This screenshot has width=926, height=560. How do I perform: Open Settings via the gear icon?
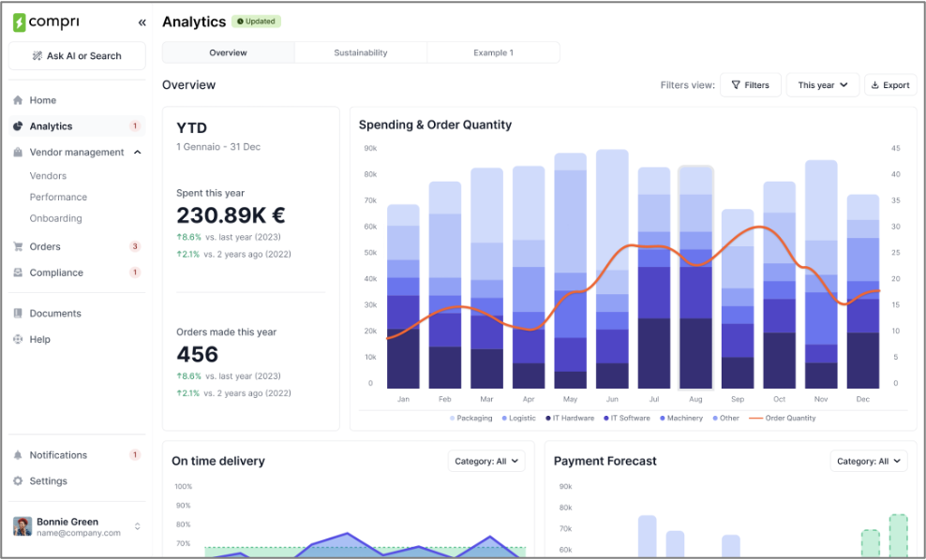(18, 481)
